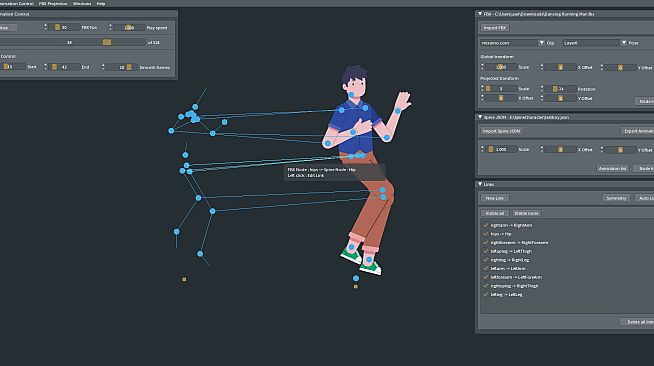Adjust the FBX fps slider

click(64, 28)
